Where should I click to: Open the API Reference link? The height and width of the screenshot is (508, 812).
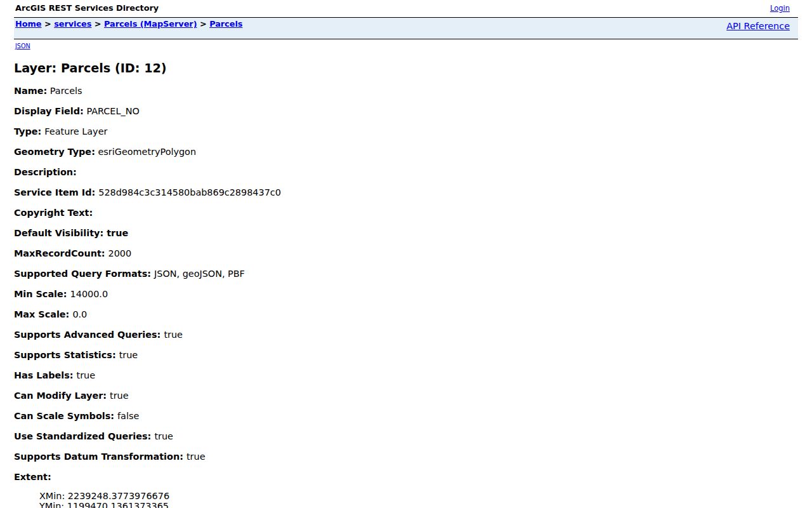(758, 26)
